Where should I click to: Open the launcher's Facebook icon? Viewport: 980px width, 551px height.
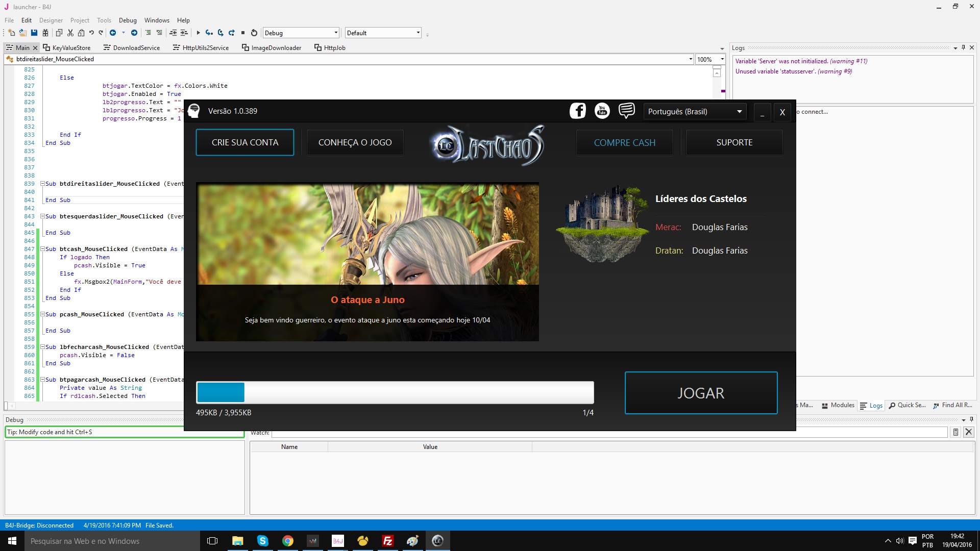tap(578, 111)
